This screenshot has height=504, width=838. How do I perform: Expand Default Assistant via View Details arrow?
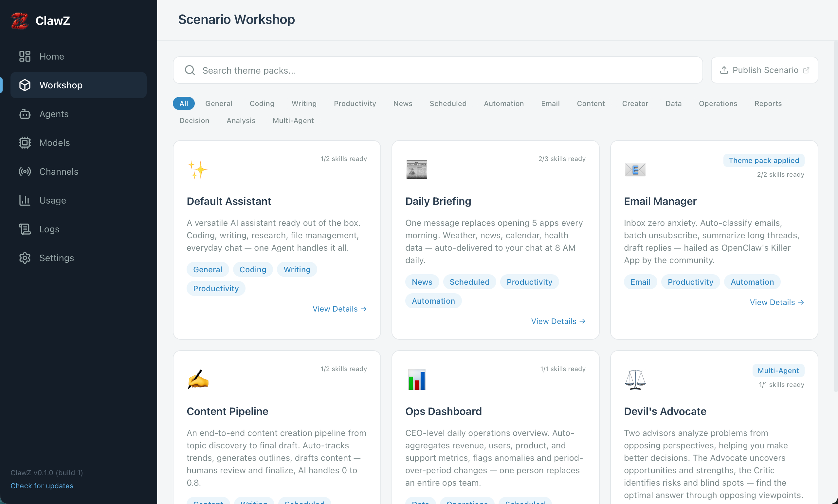tap(339, 308)
